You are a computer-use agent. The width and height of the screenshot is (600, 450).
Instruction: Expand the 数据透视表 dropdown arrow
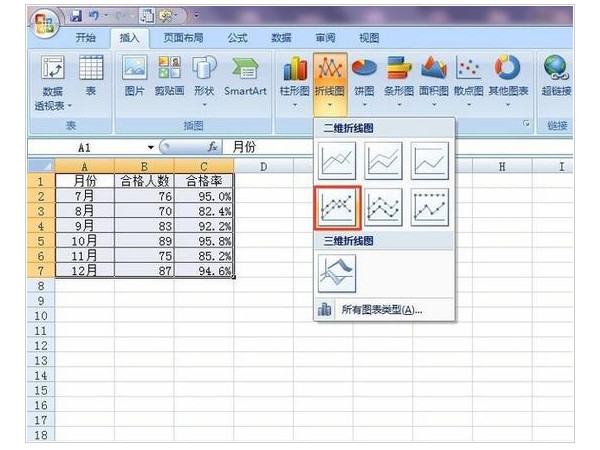70,106
